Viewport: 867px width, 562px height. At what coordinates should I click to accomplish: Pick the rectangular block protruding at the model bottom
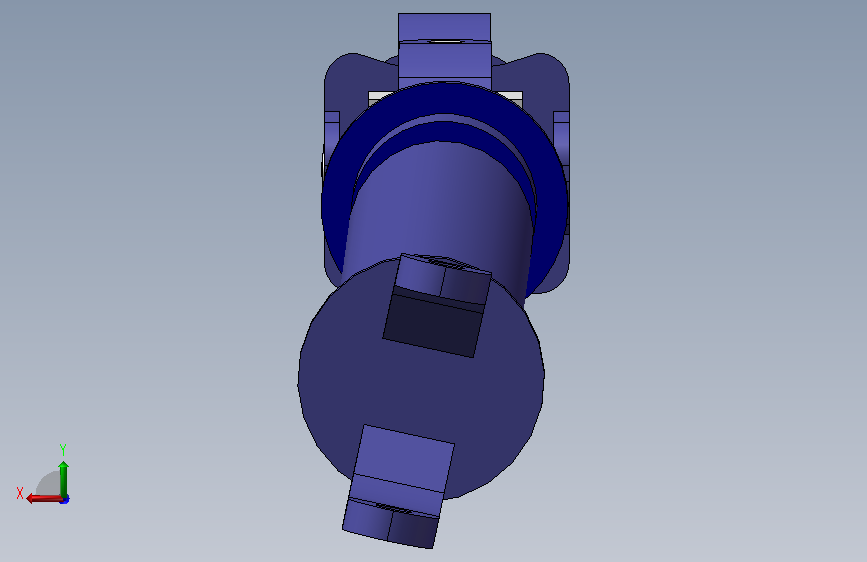click(398, 487)
